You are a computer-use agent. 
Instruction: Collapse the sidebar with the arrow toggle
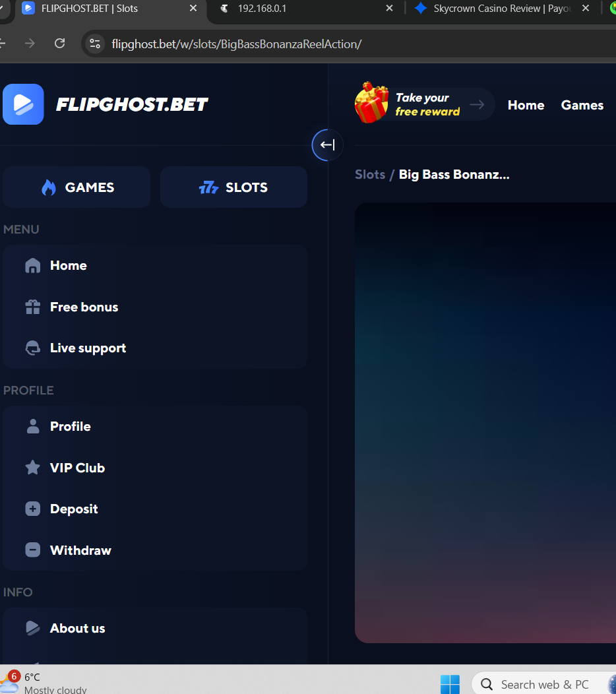(x=328, y=144)
